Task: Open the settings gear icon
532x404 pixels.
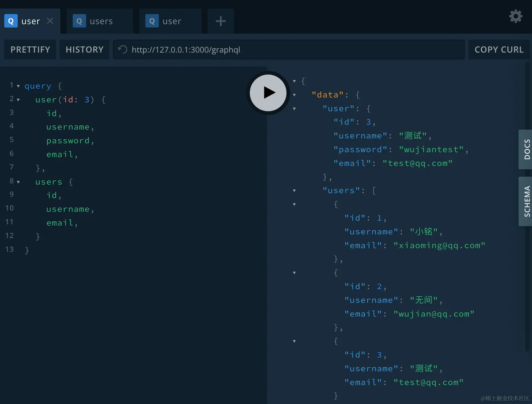Action: (516, 16)
